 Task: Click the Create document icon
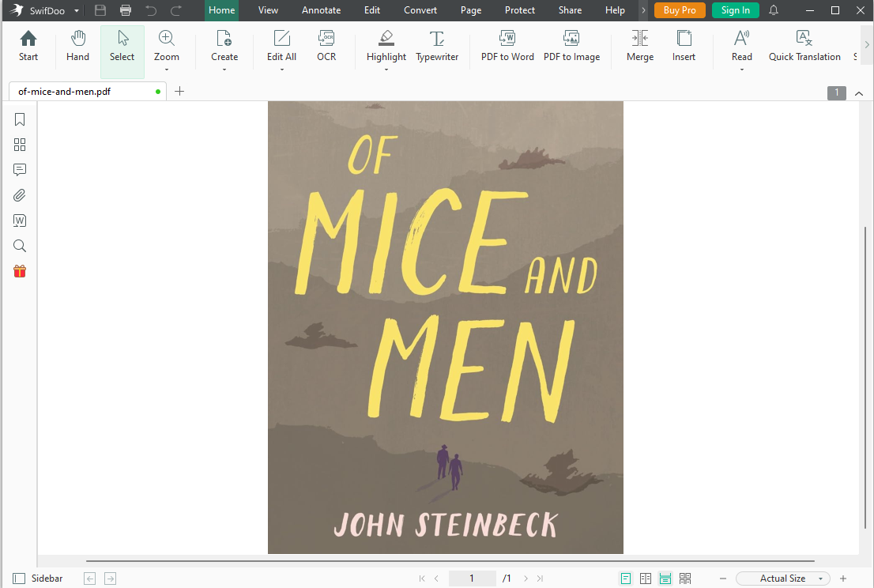(224, 39)
